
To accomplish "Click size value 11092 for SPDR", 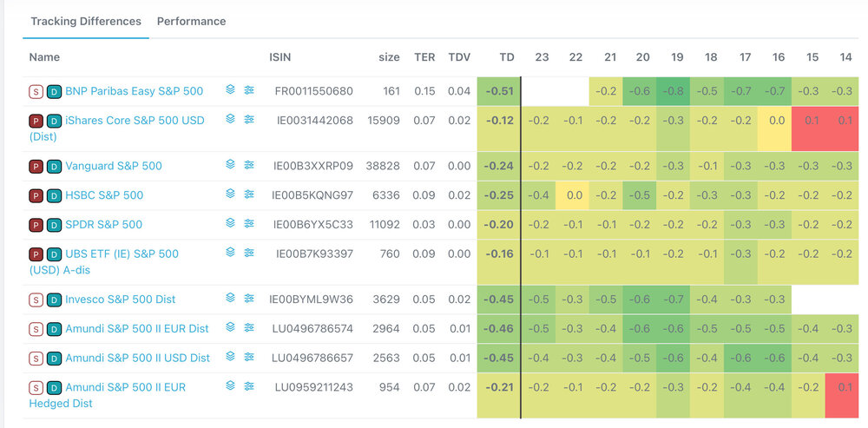I will click(x=383, y=225).
